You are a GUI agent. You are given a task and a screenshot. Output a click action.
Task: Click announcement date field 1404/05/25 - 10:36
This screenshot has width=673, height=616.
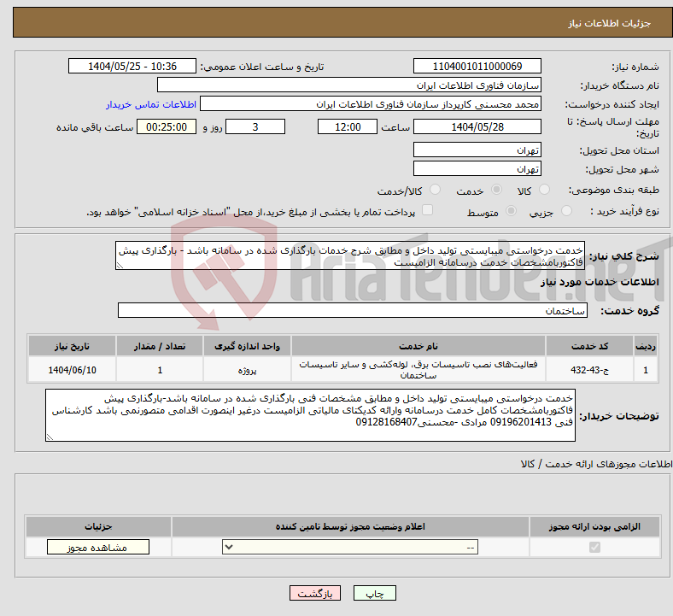[132, 66]
